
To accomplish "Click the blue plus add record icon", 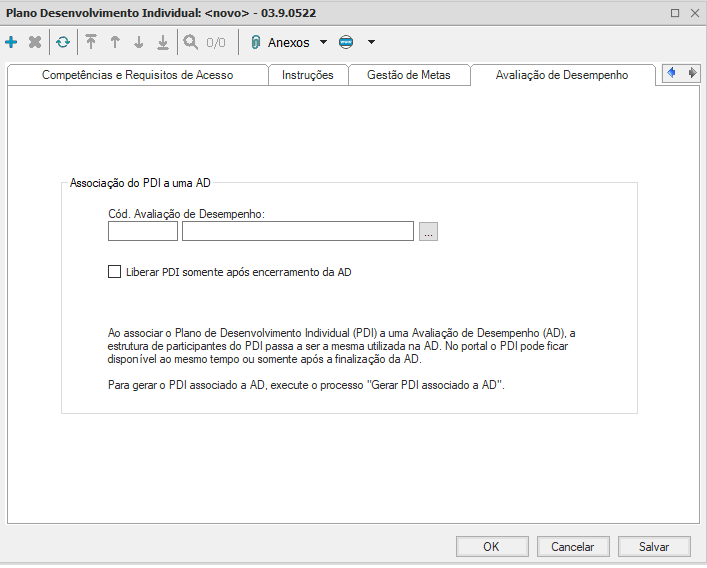I will pyautogui.click(x=11, y=43).
